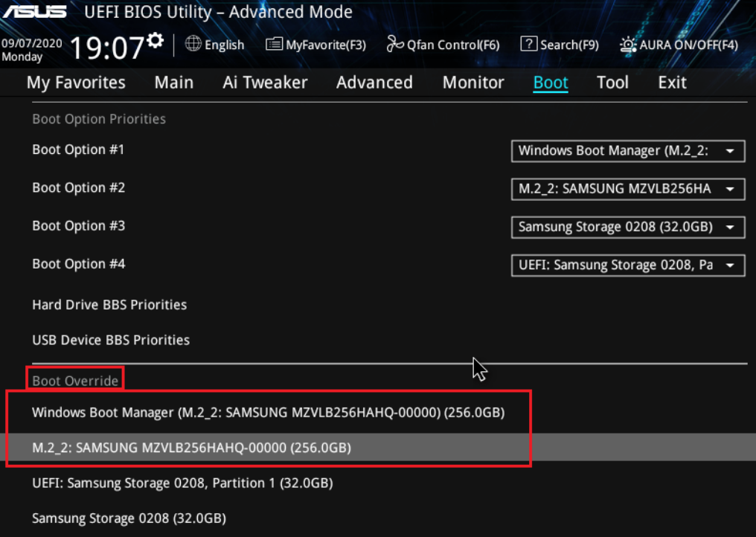
Task: Open Boot Option #4 dropdown
Action: pos(628,265)
